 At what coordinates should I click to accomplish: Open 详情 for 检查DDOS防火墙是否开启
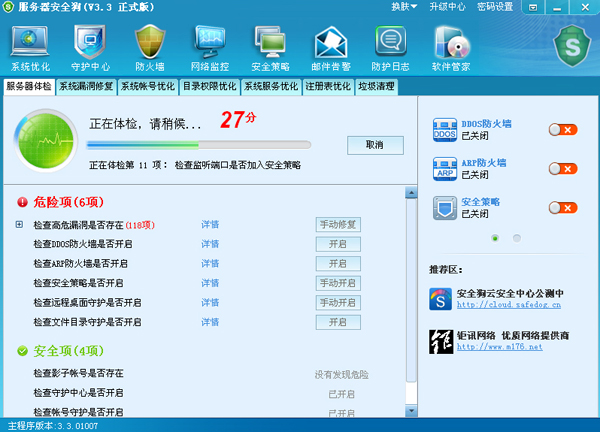(x=210, y=244)
